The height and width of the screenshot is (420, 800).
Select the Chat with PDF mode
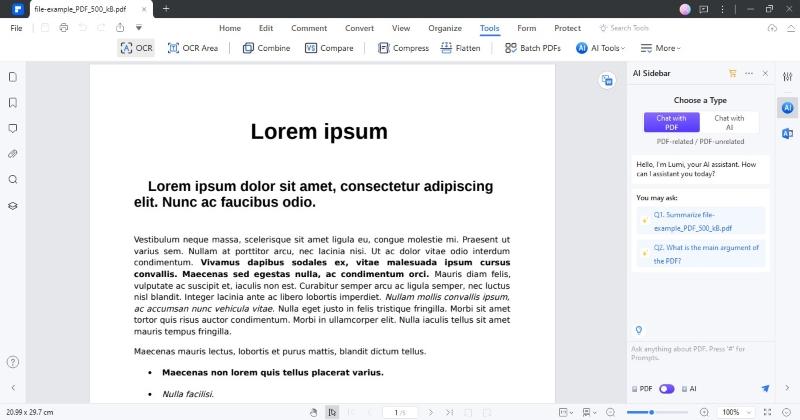[x=671, y=122]
